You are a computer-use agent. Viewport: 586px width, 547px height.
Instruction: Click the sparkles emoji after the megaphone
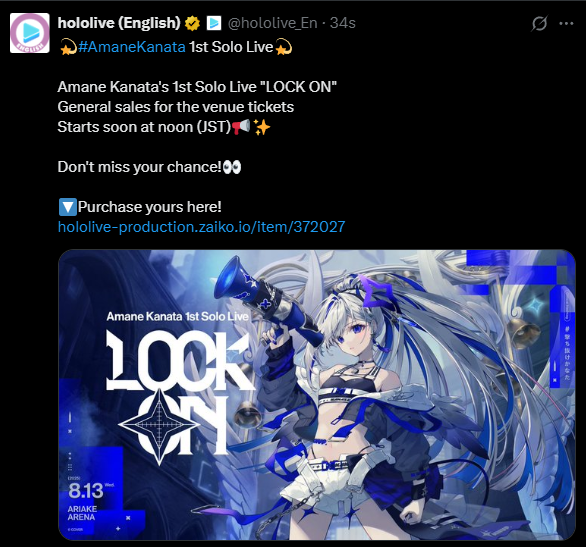pos(262,127)
